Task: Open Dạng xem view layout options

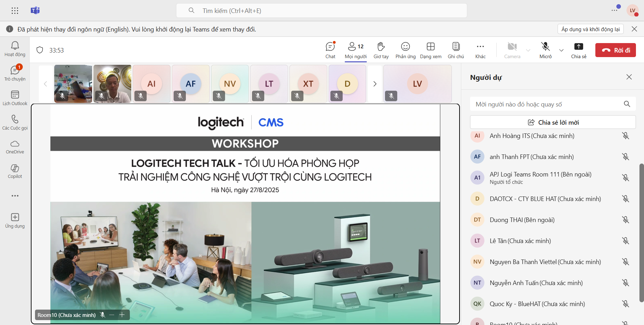Action: click(x=430, y=50)
